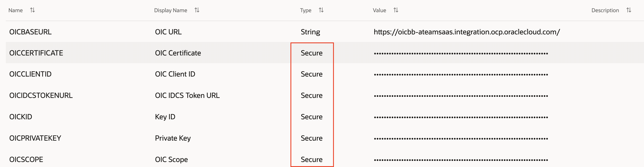Click the Display Name sort arrows
644x167 pixels.
[197, 10]
